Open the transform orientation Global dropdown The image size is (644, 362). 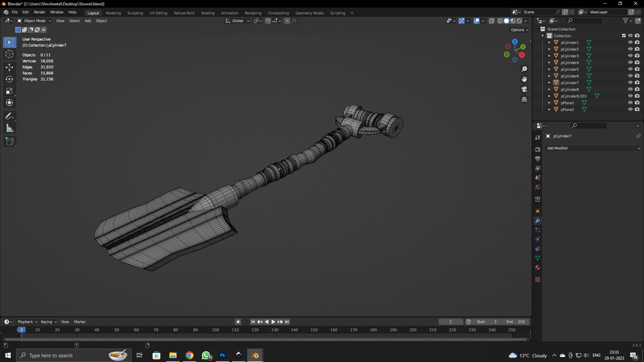237,21
